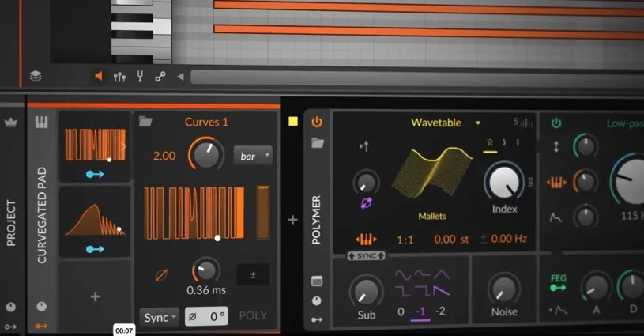Click the phase 0° input field
The height and width of the screenshot is (336, 644).
tap(206, 316)
